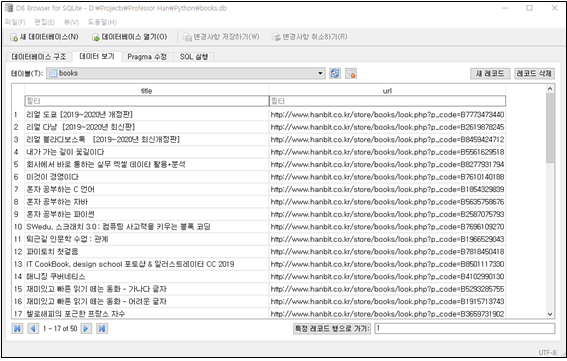Select the title cell starting with 'SWedu, 스크래치 3.0'

tap(146, 227)
